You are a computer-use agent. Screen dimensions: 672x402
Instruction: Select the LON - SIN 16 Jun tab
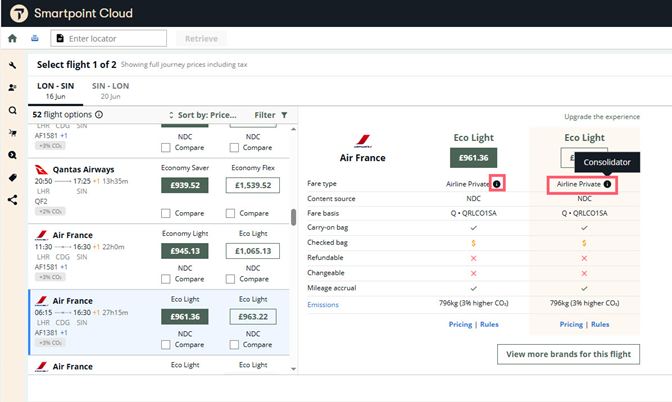55,90
